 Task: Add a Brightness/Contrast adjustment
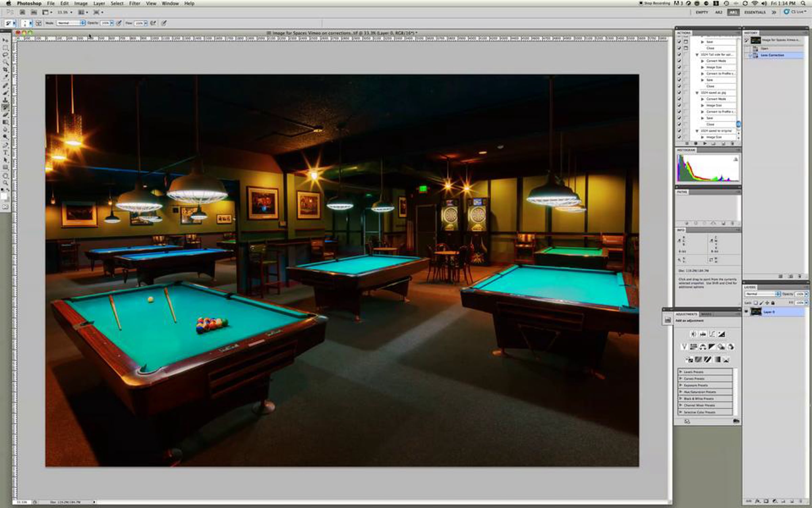click(693, 334)
